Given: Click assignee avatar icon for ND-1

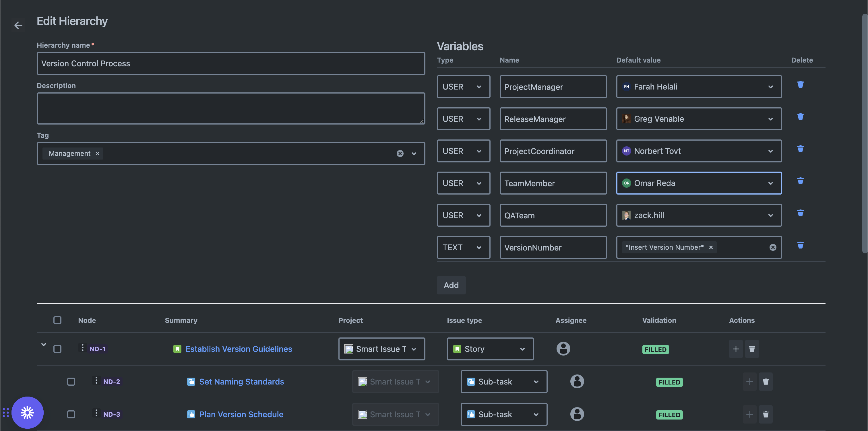Looking at the screenshot, I should [x=563, y=349].
